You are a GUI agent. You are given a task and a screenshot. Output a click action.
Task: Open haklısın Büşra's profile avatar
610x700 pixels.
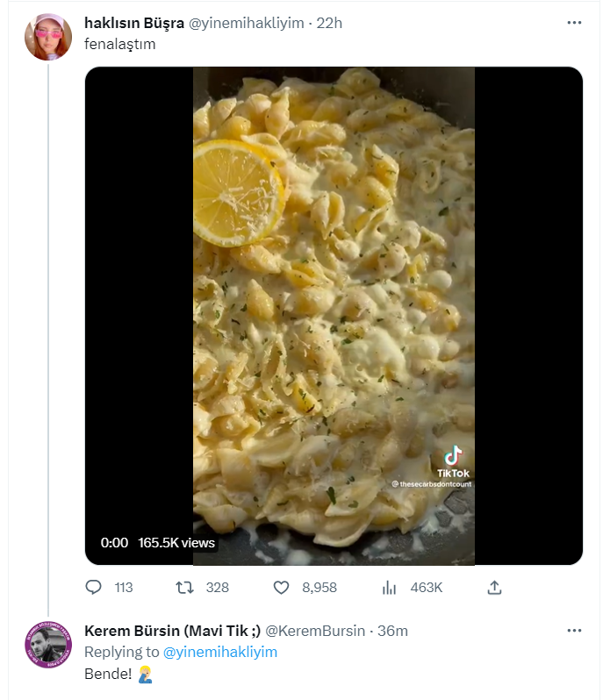tap(48, 37)
